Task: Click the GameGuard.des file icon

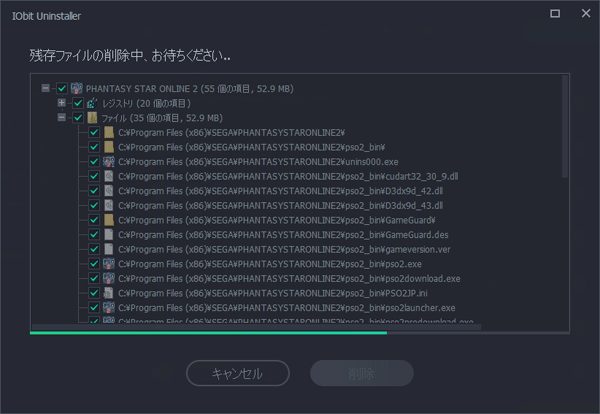Action: pos(109,235)
